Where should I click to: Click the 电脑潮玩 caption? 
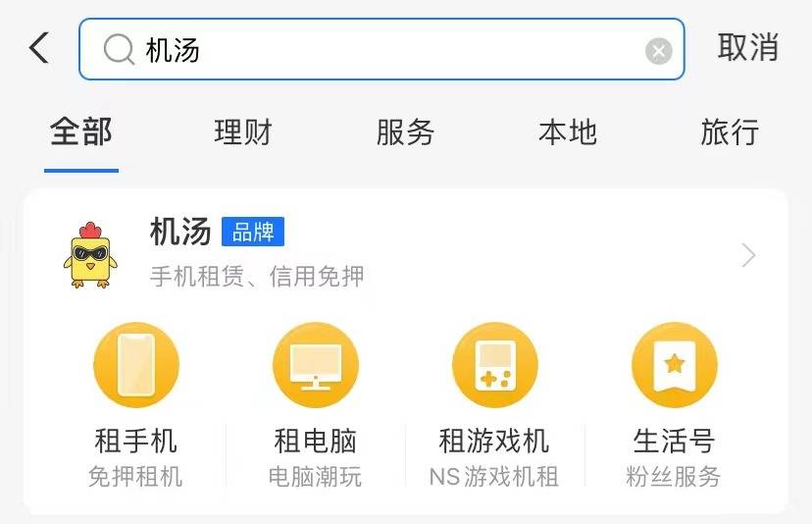(x=315, y=476)
